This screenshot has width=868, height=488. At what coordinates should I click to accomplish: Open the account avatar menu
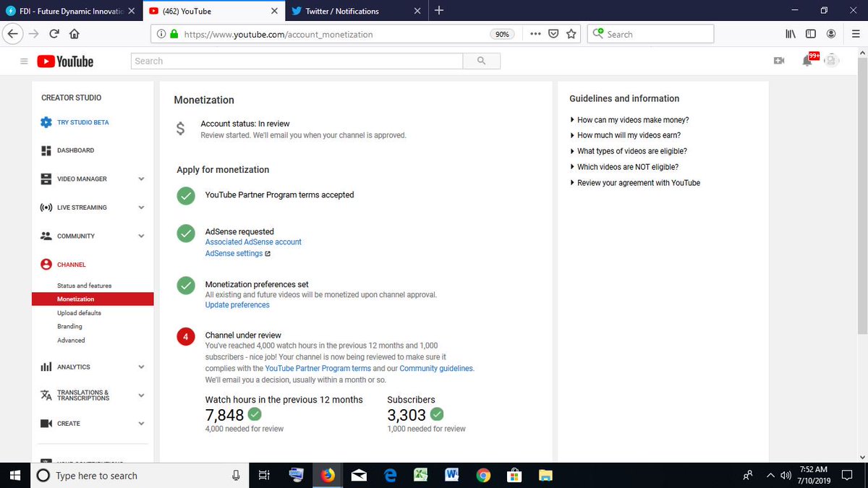coord(832,61)
